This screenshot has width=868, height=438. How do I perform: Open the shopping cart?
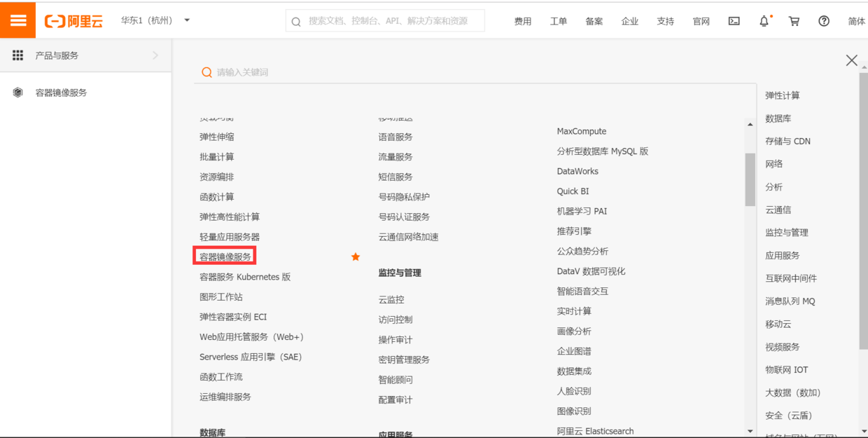coord(794,21)
